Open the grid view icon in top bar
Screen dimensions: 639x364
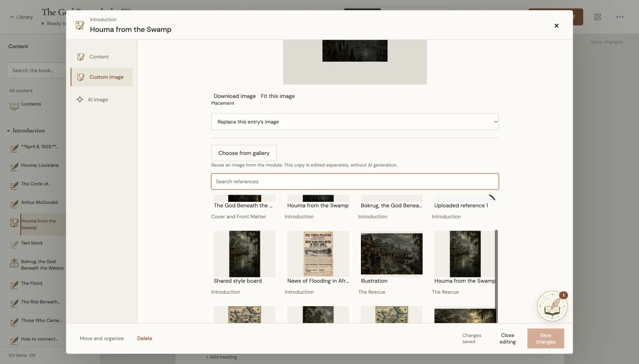point(598,17)
